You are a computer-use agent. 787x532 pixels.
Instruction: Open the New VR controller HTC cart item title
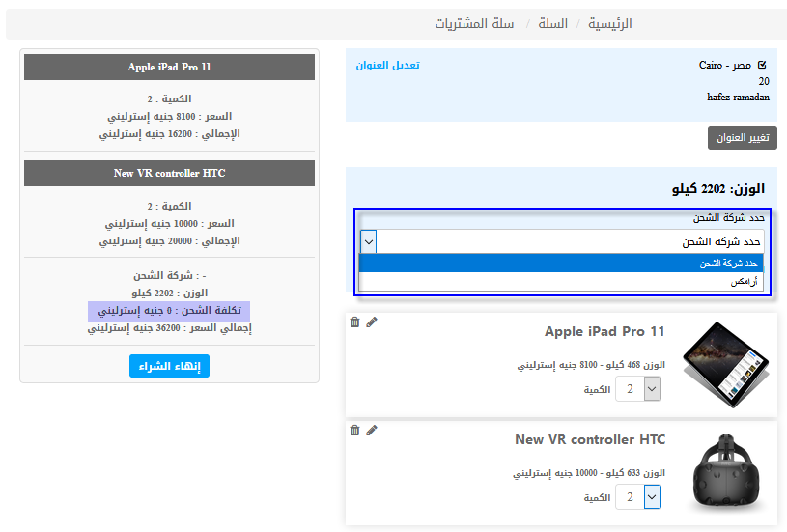590,439
